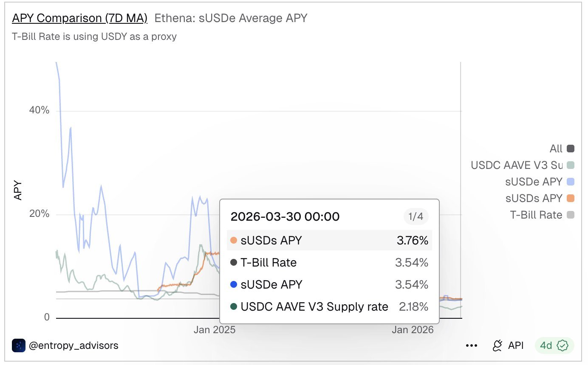Select the 3.76% value in tooltip
Image resolution: width=588 pixels, height=365 pixels.
pos(412,240)
